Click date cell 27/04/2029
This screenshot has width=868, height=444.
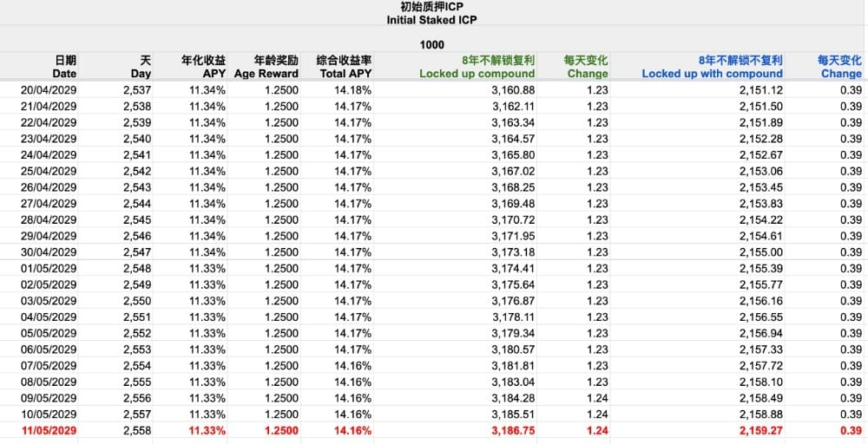(49, 204)
